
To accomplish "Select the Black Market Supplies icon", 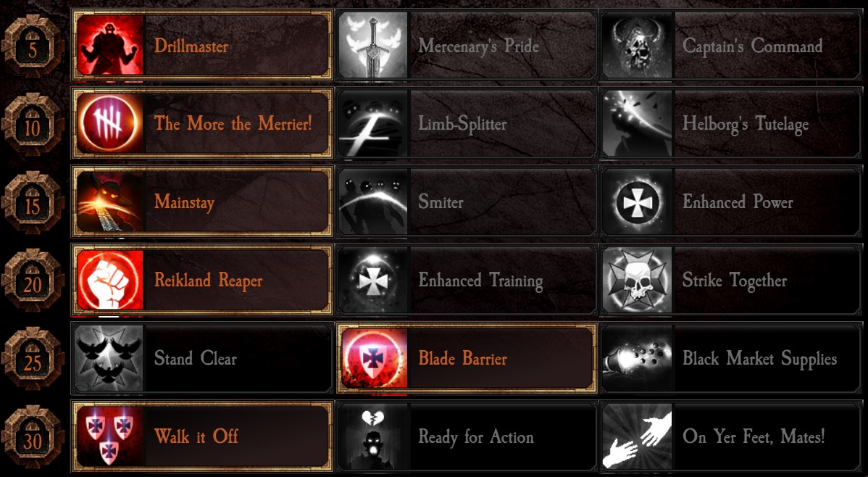I will [x=637, y=358].
